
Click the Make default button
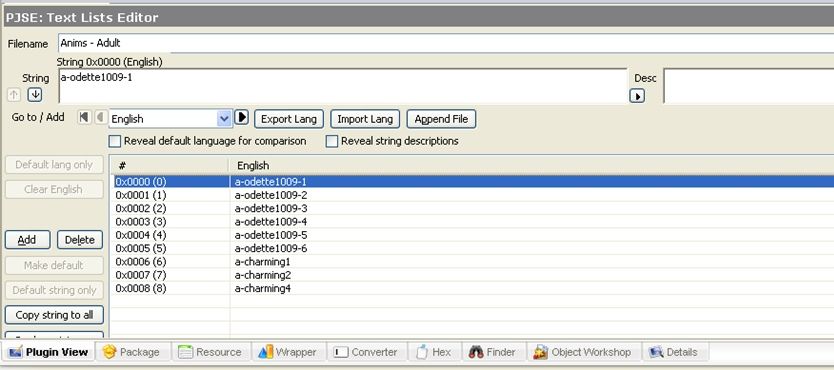[54, 265]
